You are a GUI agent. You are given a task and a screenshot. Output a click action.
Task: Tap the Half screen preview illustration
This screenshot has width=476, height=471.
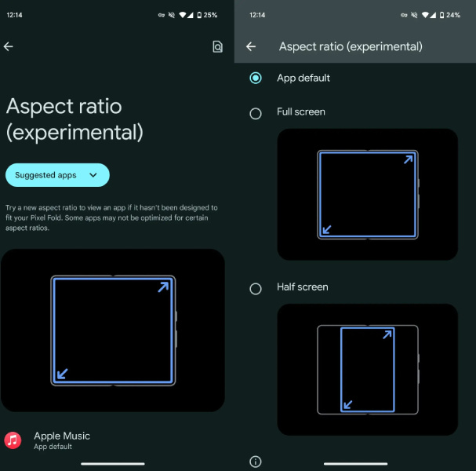(x=367, y=370)
